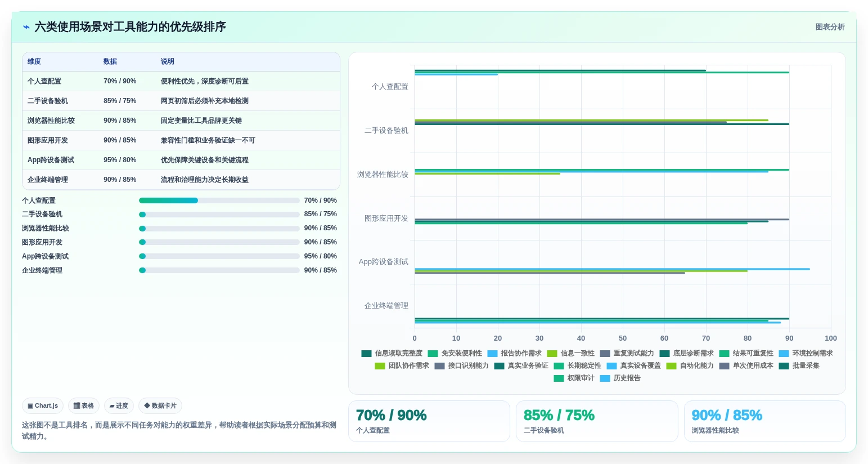Hide the 重复测试能力 dataset in legend

tap(627, 353)
